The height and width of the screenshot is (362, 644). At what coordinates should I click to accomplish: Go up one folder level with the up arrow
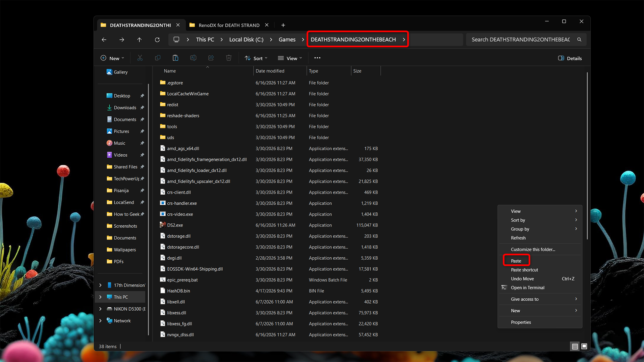pos(139,40)
